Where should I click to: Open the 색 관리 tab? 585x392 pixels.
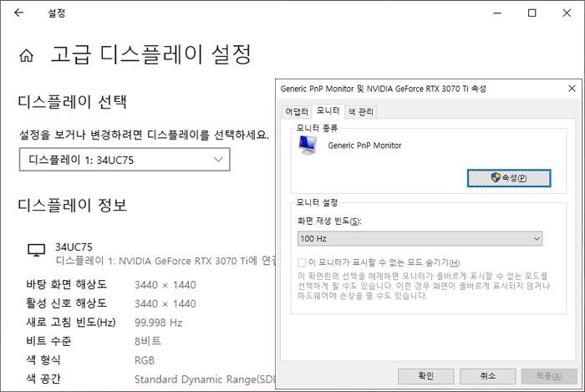[361, 111]
